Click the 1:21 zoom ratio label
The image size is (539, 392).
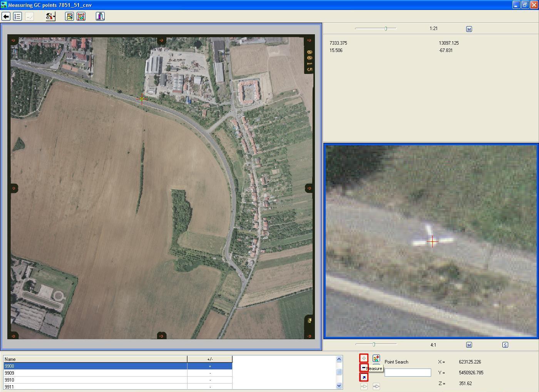(434, 28)
